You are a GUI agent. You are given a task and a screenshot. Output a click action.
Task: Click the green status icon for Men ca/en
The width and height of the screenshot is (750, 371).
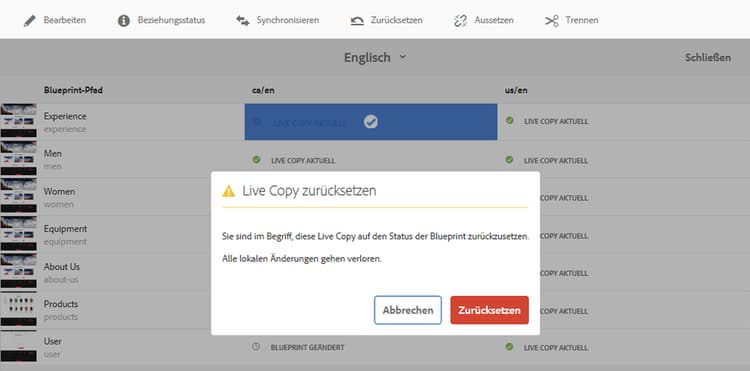click(256, 160)
